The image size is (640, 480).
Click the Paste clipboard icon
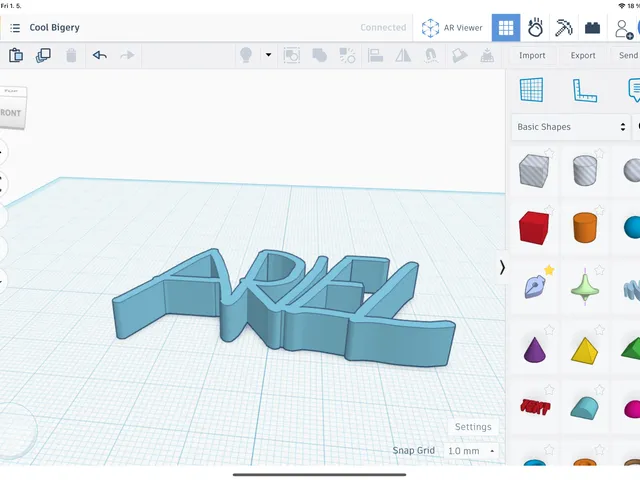(16, 55)
